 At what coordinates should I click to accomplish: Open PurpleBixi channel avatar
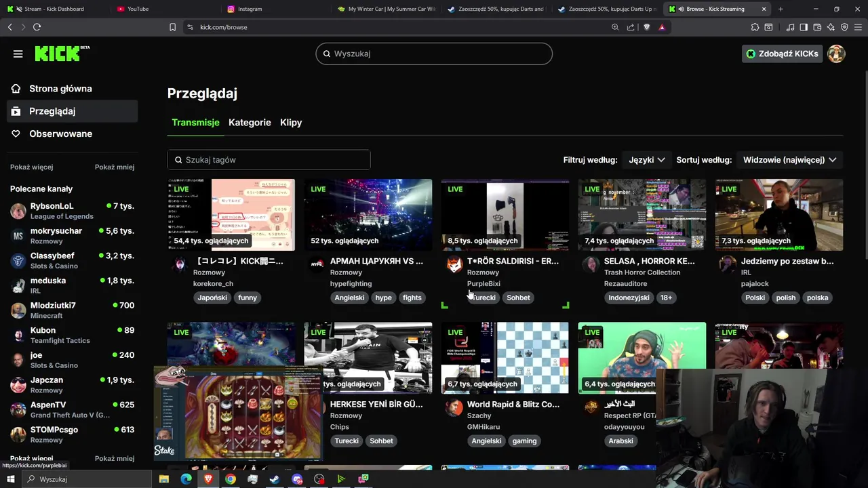tap(454, 265)
